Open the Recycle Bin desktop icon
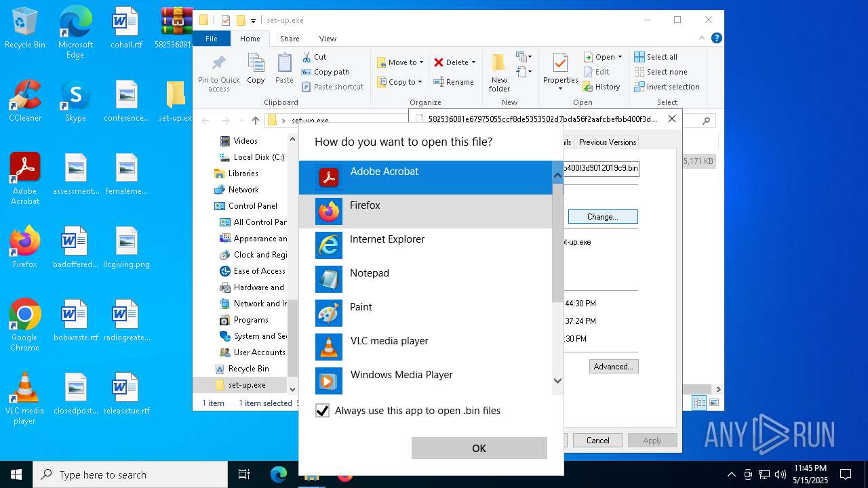Viewport: 868px width, 488px height. click(25, 28)
